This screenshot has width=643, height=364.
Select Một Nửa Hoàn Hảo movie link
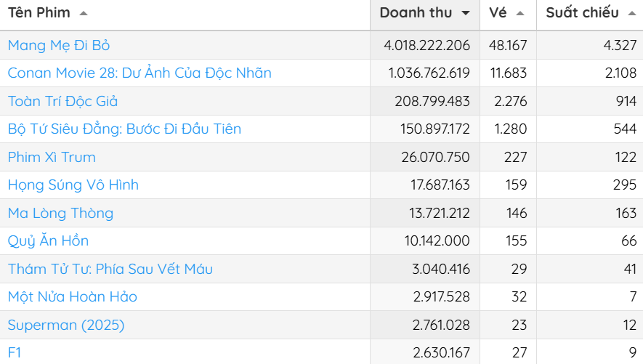tap(72, 296)
